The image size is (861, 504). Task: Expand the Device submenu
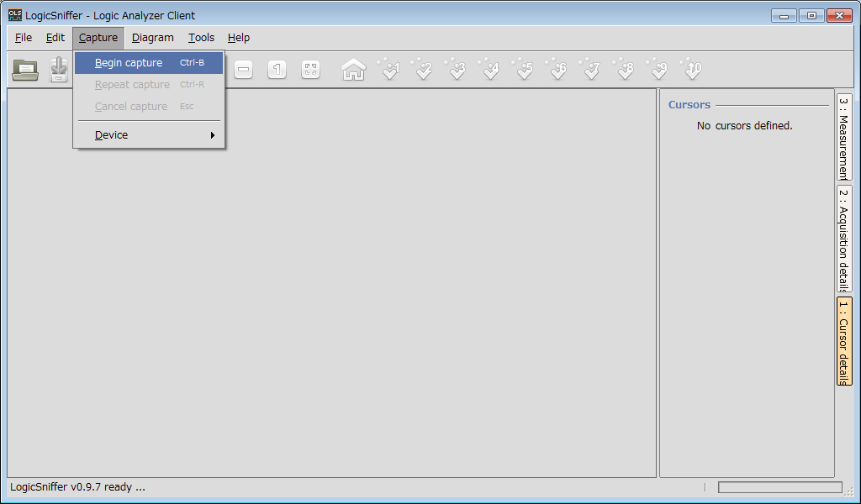[149, 135]
